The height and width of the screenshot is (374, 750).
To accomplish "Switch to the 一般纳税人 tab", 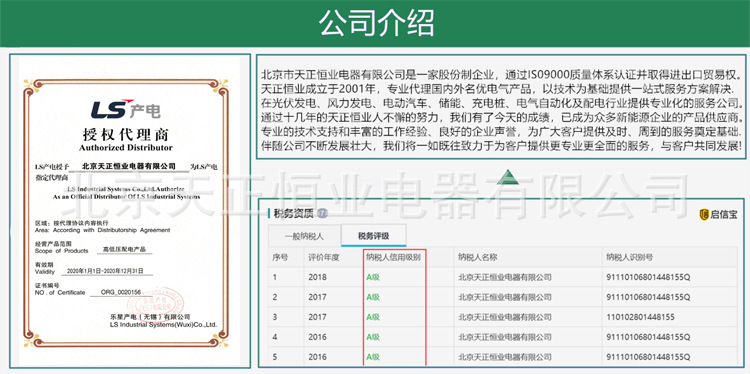I will (x=304, y=236).
